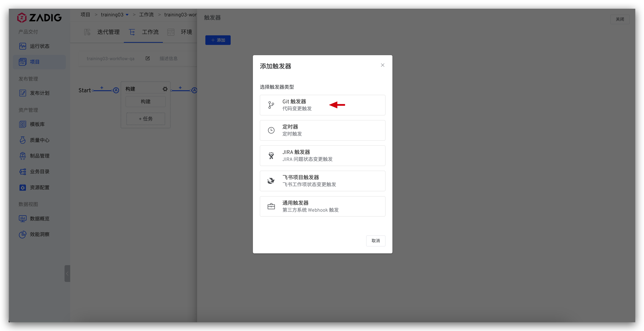Click 工作流 in the breadcrumb
Viewport: 644px width, 331px height.
tap(146, 15)
